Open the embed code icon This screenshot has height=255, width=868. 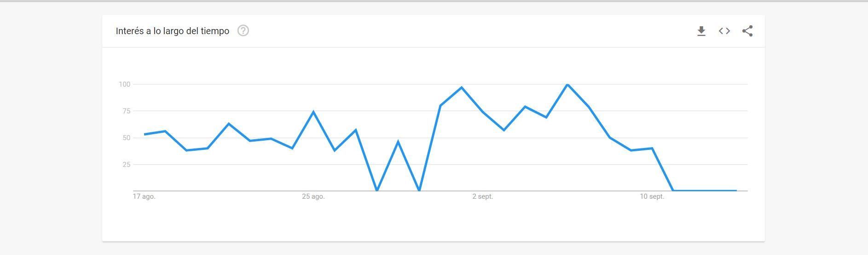point(724,31)
